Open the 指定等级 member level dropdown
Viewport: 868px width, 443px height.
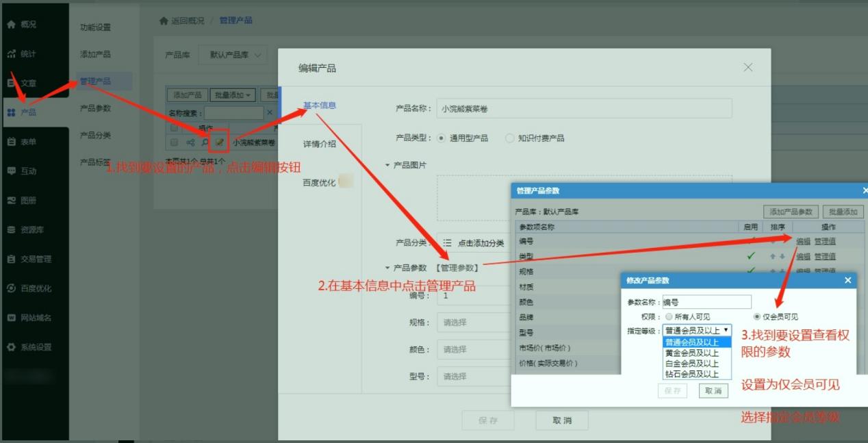point(697,331)
